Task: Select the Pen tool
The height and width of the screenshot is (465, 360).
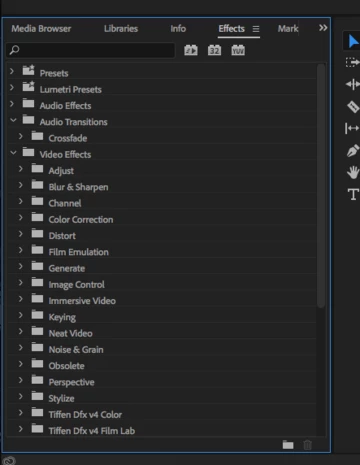Action: pyautogui.click(x=353, y=150)
